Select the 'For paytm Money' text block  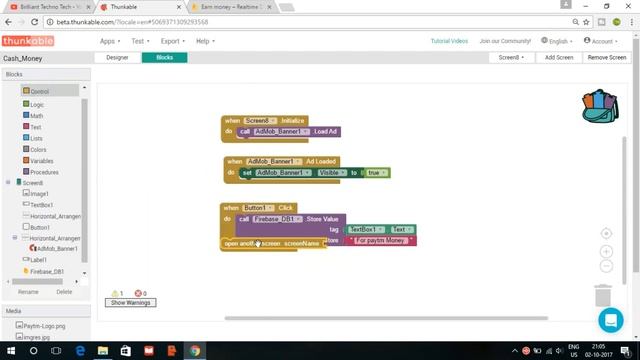(380, 240)
